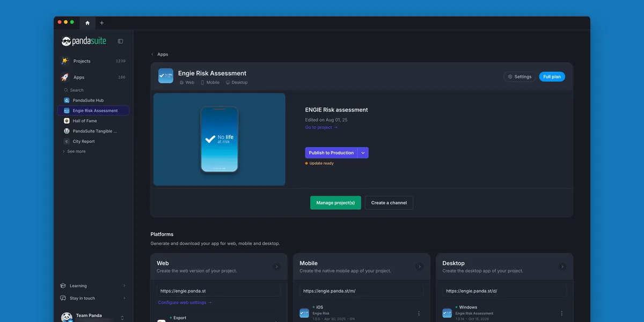The height and width of the screenshot is (322, 644).
Task: Expand the Desktop platform card arrow
Action: [x=562, y=267]
